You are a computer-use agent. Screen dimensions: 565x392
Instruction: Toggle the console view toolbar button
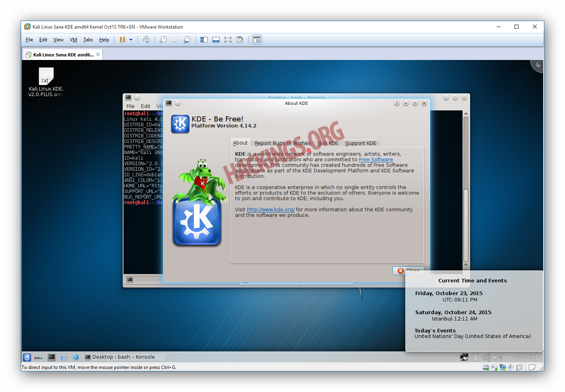(257, 40)
